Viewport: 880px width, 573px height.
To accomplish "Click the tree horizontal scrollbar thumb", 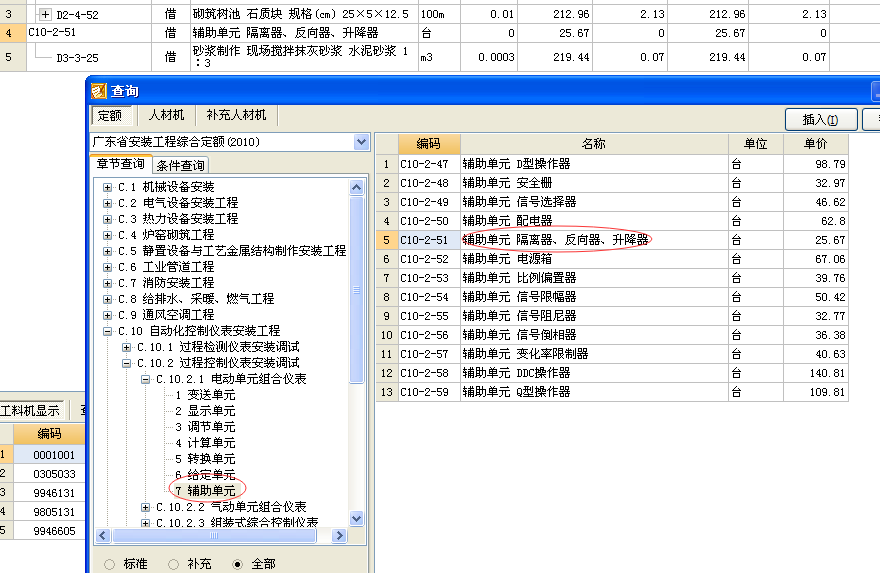I will (x=214, y=535).
